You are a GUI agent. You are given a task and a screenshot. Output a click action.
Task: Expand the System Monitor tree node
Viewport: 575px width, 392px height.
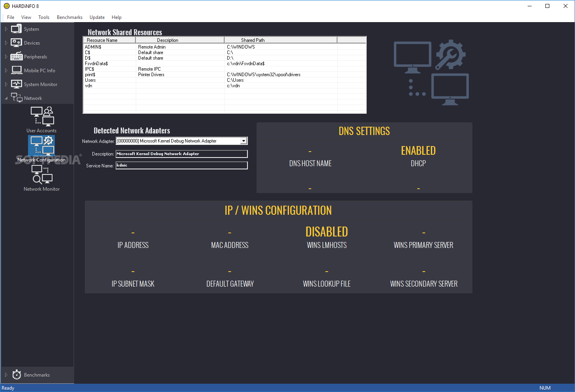pyautogui.click(x=6, y=84)
